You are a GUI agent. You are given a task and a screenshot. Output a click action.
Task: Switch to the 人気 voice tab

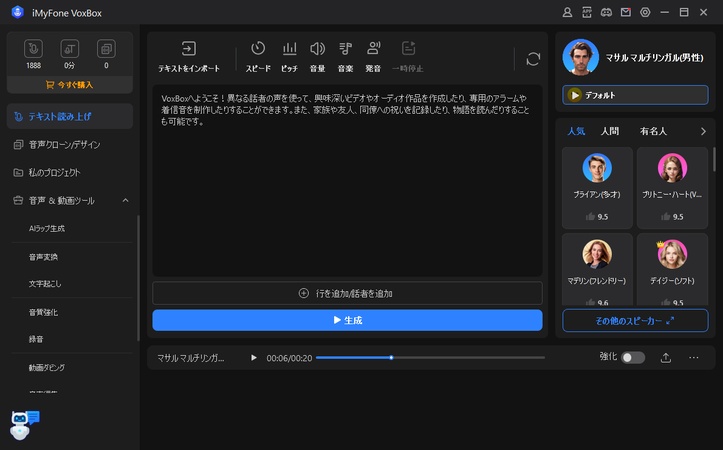click(x=576, y=131)
